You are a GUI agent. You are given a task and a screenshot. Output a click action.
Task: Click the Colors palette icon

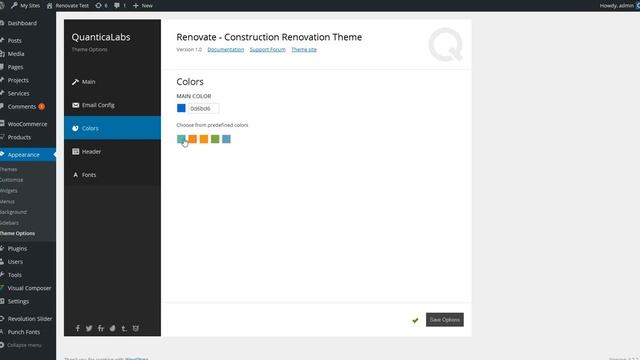point(75,128)
